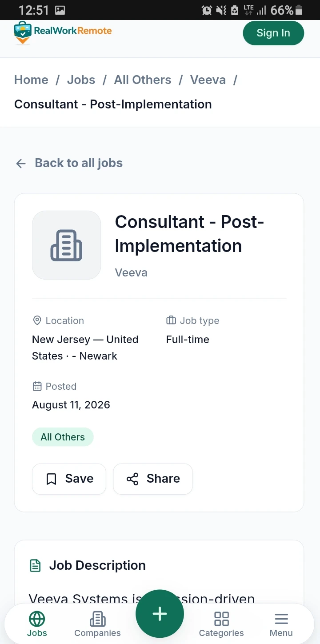Tap the Veeva company building placeholder logo

point(67,245)
